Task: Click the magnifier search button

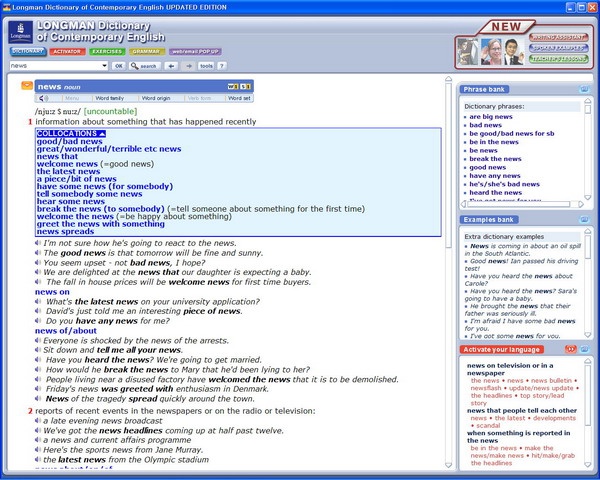Action: pos(144,66)
